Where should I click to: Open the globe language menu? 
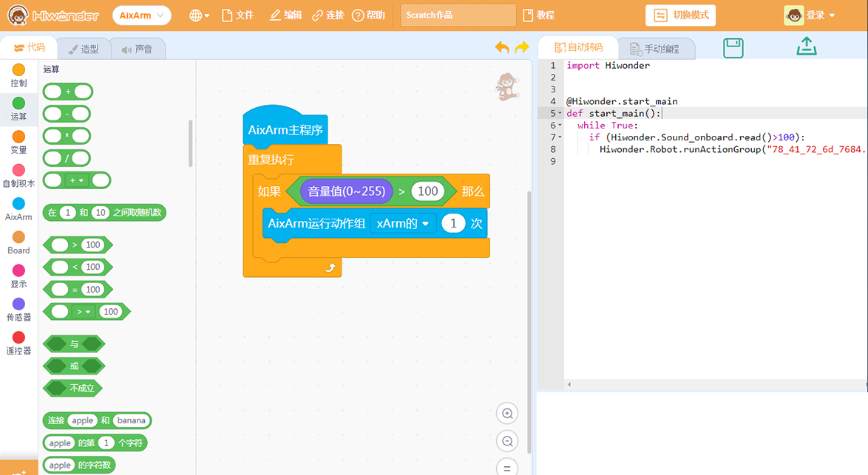200,16
